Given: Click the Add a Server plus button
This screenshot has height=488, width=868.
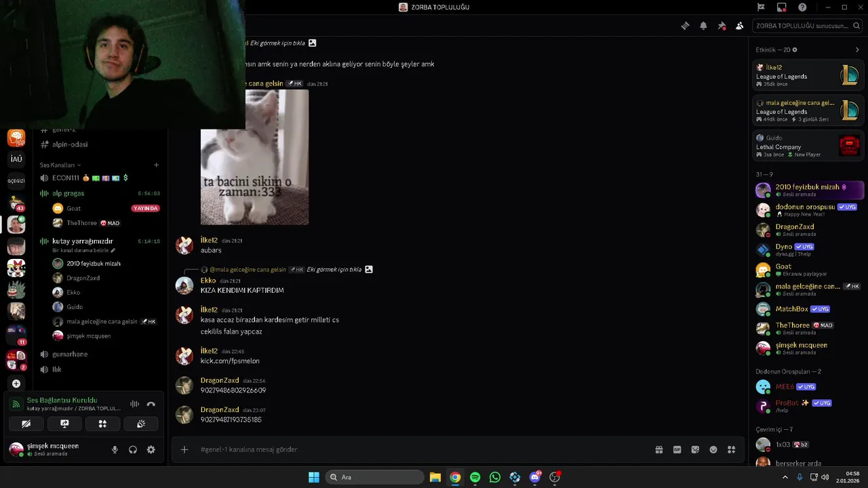Looking at the screenshot, I should pyautogui.click(x=16, y=384).
